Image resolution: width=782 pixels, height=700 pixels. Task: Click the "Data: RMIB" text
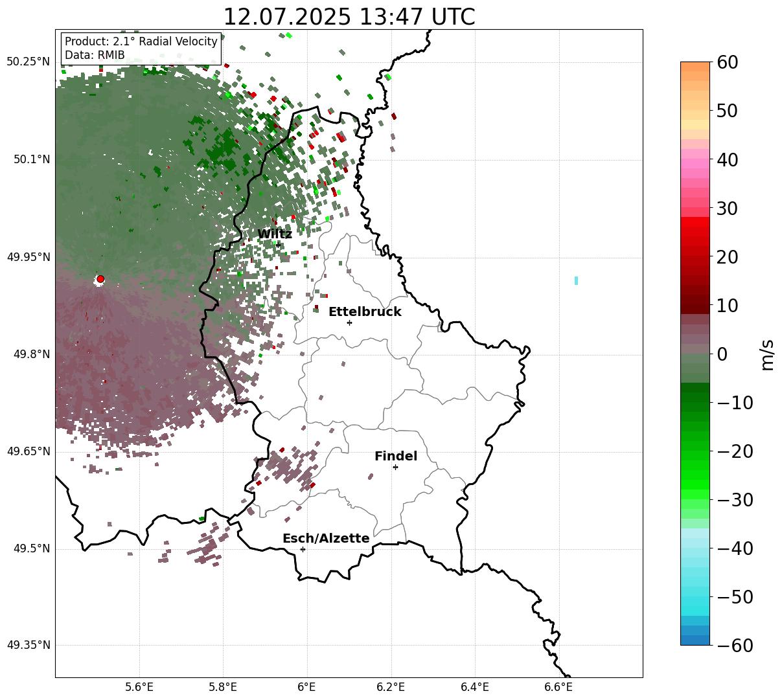(x=95, y=56)
